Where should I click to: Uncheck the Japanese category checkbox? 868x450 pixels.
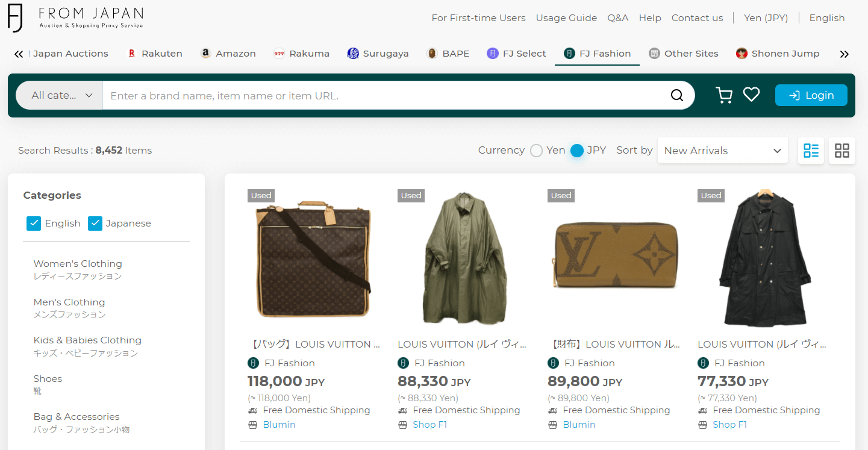coord(95,223)
